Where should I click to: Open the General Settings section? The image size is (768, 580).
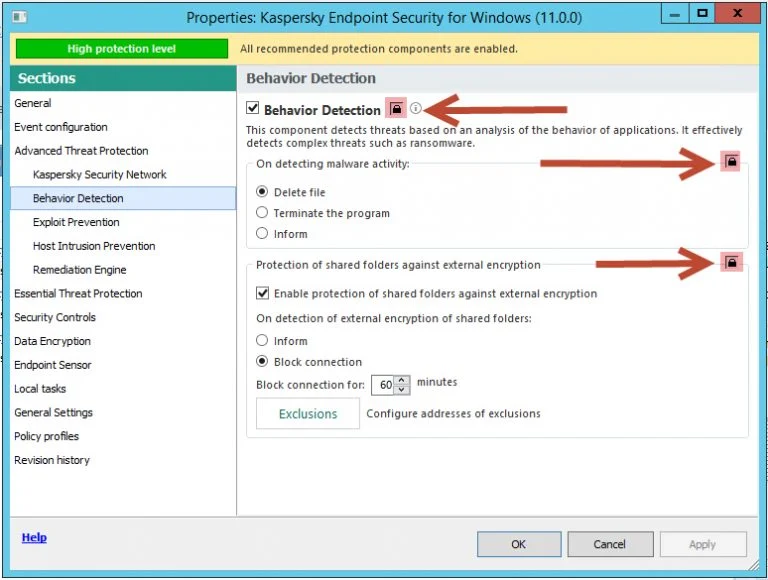122,412
